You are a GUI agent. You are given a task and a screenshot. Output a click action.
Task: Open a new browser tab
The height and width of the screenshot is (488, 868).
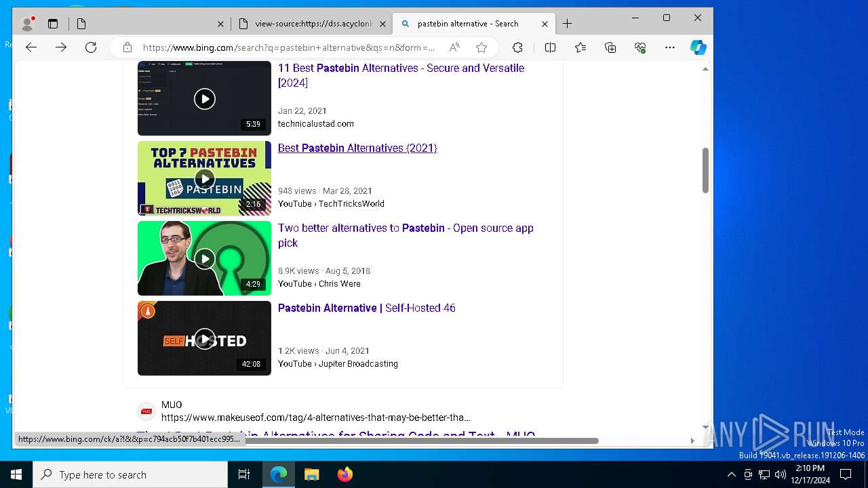point(568,24)
